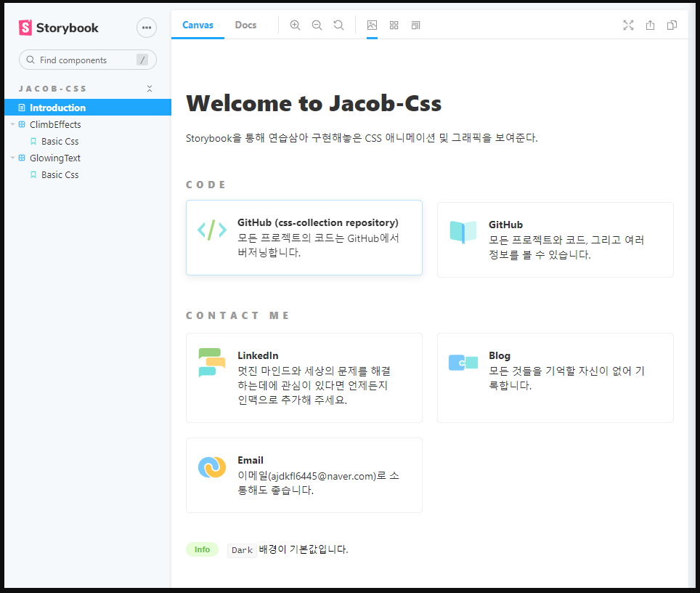
Task: Toggle the background change tool
Action: pos(372,25)
